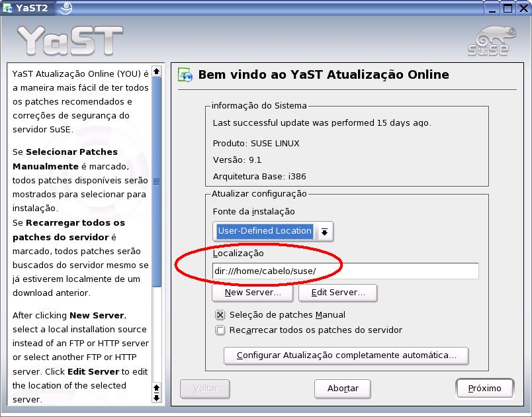Image resolution: width=532 pixels, height=417 pixels.
Task: Click bold 'Selecionar Patches Manualmente' help text
Action: coord(65,159)
